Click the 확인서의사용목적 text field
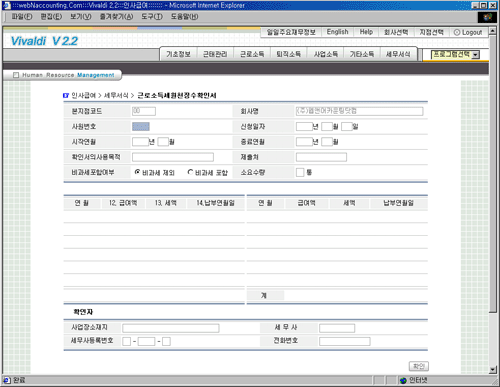The image size is (500, 387). [x=173, y=157]
